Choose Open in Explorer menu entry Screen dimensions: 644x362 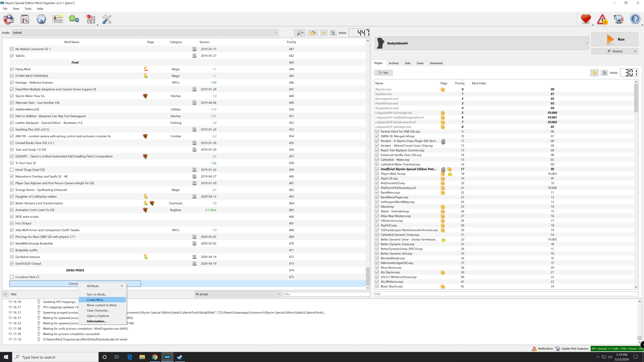(x=102, y=316)
